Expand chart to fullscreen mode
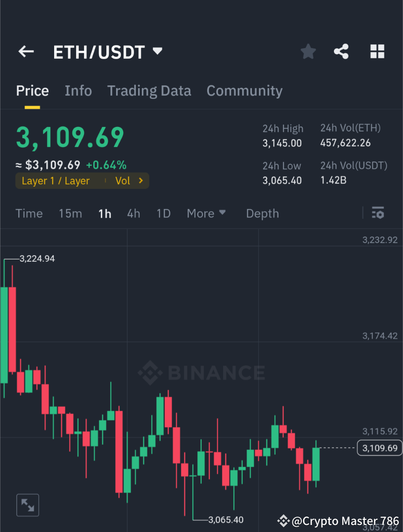 click(x=28, y=504)
